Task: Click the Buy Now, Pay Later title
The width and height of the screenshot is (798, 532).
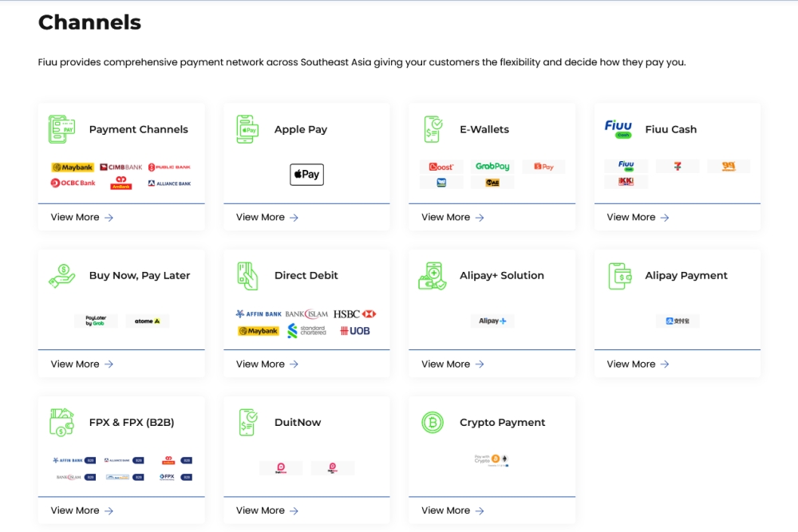Action: (x=140, y=276)
